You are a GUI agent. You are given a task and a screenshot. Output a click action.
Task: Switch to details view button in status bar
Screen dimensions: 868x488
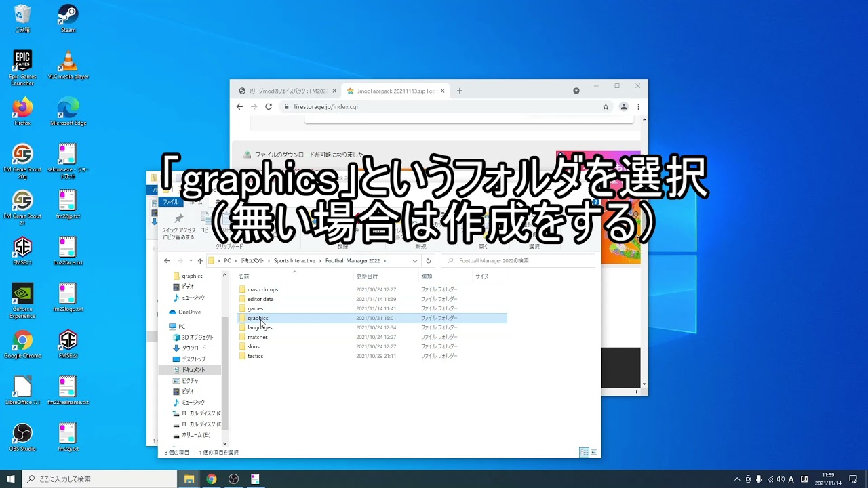[584, 452]
